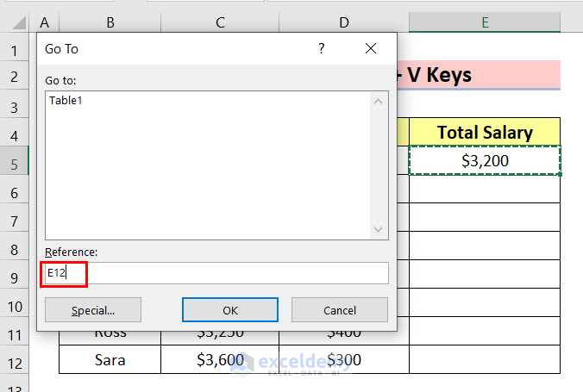Click empty Total Salary cell in row 6
Screen dimensions: 583x392
coord(485,189)
